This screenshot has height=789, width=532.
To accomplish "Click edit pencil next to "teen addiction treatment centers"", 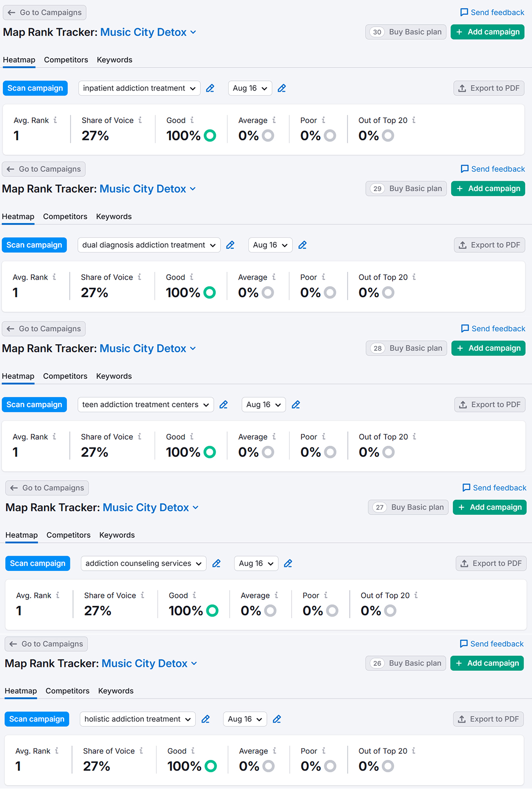I will pos(224,404).
